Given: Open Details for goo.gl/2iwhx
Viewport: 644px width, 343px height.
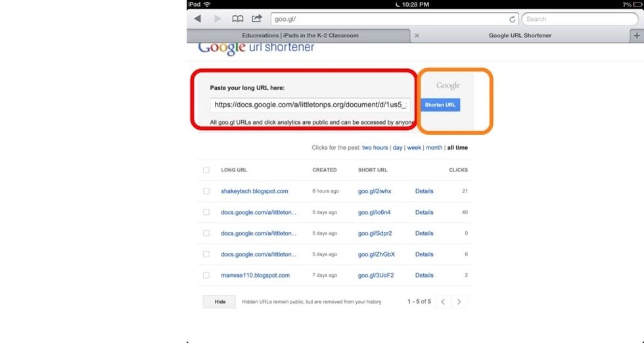Looking at the screenshot, I should click(425, 191).
